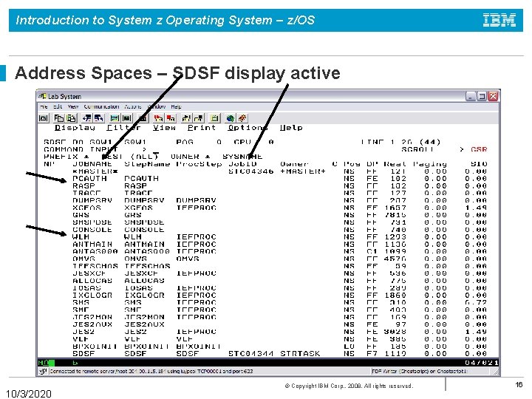Click the status bar connection icon
The width and height of the screenshot is (532, 399).
point(43,371)
